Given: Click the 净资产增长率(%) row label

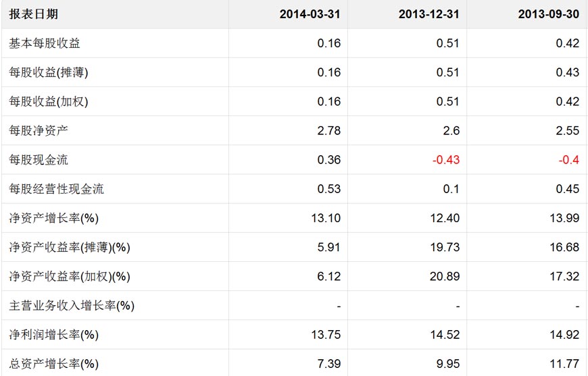Looking at the screenshot, I should click(x=54, y=218).
